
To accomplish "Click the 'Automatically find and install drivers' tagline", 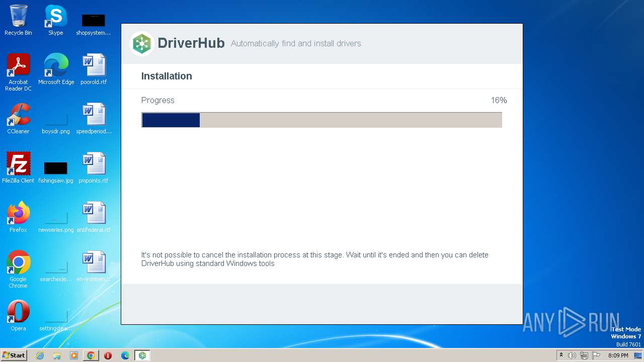I will tap(296, 44).
